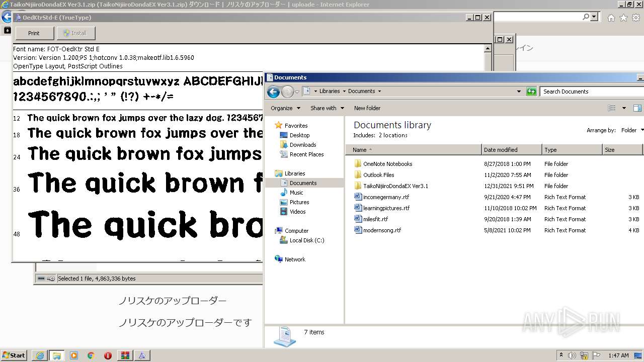Sort by the Type column header
Image resolution: width=644 pixels, height=362 pixels.
click(572, 150)
